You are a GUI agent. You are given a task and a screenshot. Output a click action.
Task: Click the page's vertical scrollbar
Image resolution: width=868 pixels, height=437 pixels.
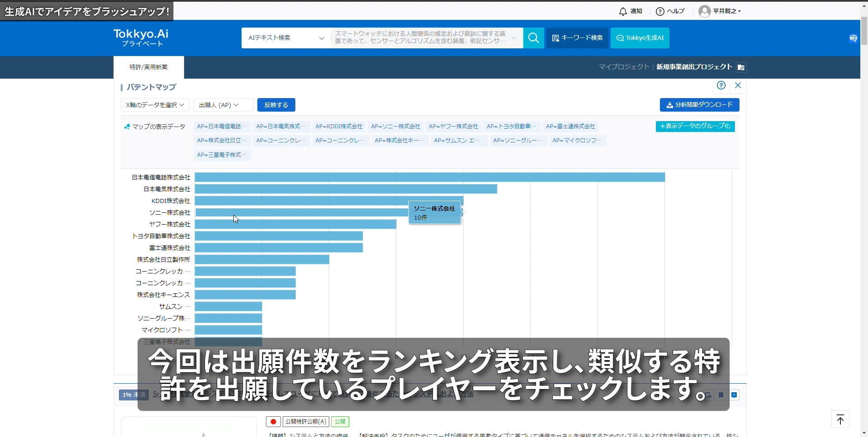click(864, 31)
